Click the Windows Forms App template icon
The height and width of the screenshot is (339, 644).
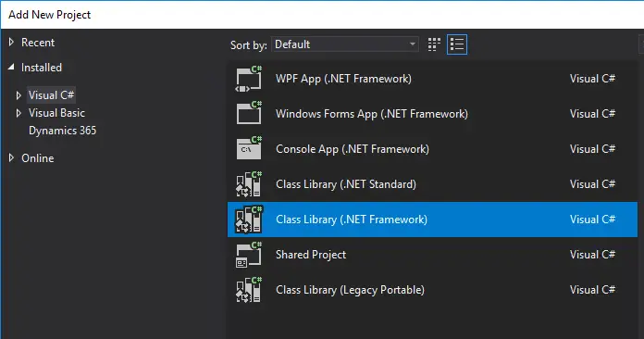point(249,113)
